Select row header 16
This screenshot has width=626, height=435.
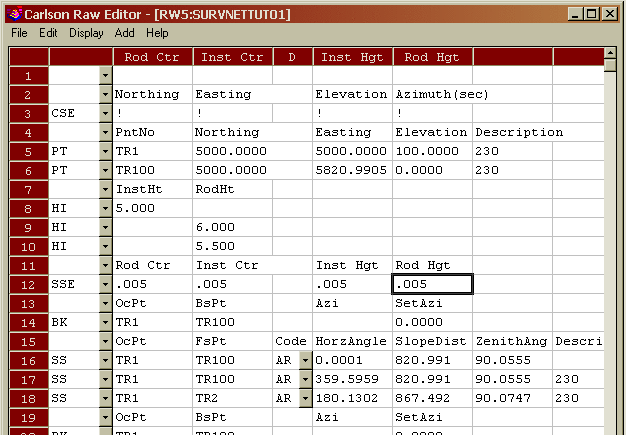tap(28, 360)
